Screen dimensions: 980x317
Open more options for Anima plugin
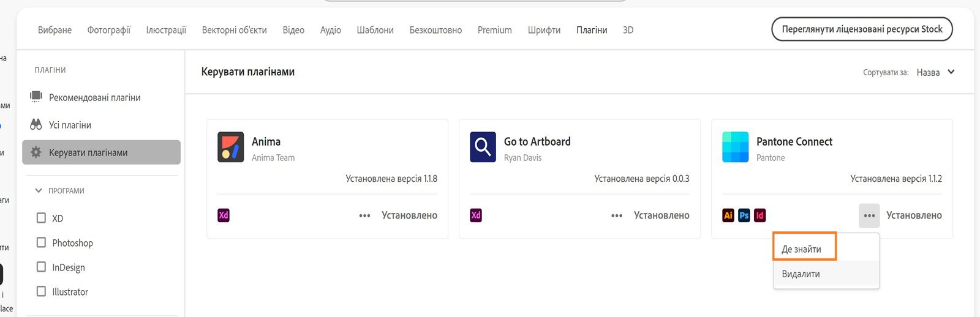pyautogui.click(x=364, y=215)
